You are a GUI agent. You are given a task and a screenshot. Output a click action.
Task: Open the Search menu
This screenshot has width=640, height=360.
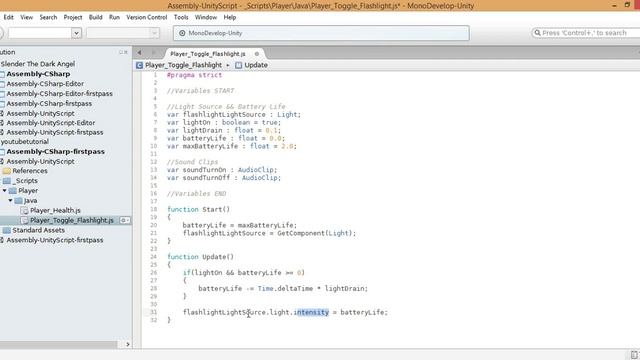point(48,17)
